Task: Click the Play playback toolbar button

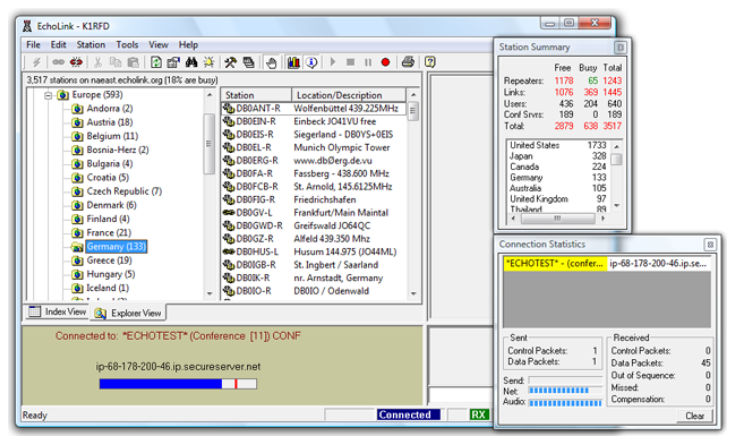Action: pos(333,62)
